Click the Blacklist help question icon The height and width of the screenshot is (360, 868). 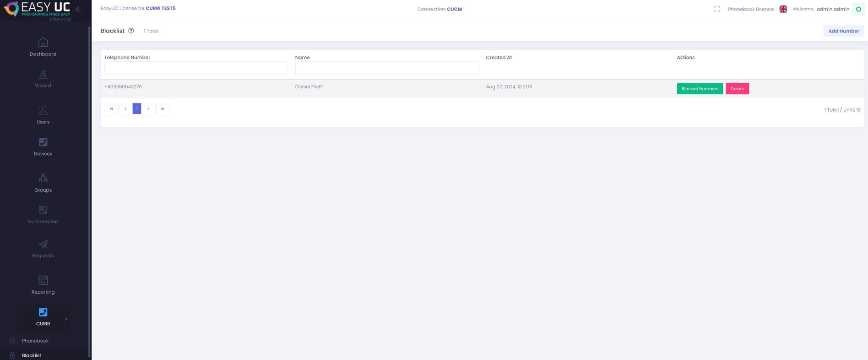131,31
